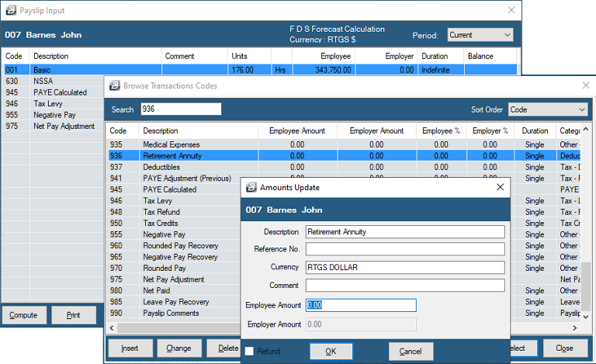
Task: Close the Browse Transactions Codes window
Action: tap(586, 85)
